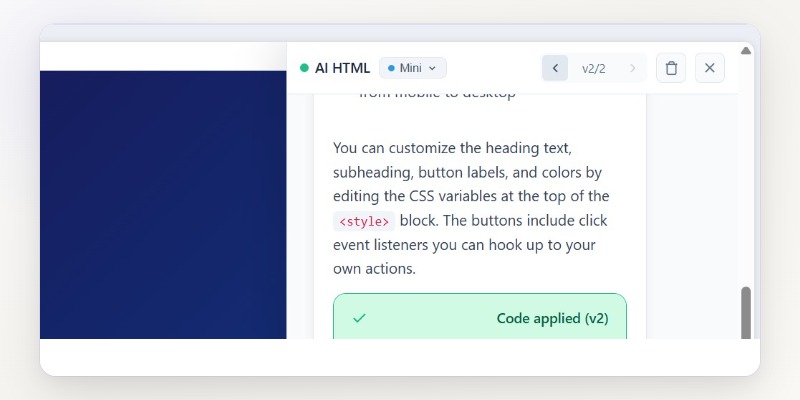
Task: Click the green status dot beside AI HTML
Action: (304, 68)
